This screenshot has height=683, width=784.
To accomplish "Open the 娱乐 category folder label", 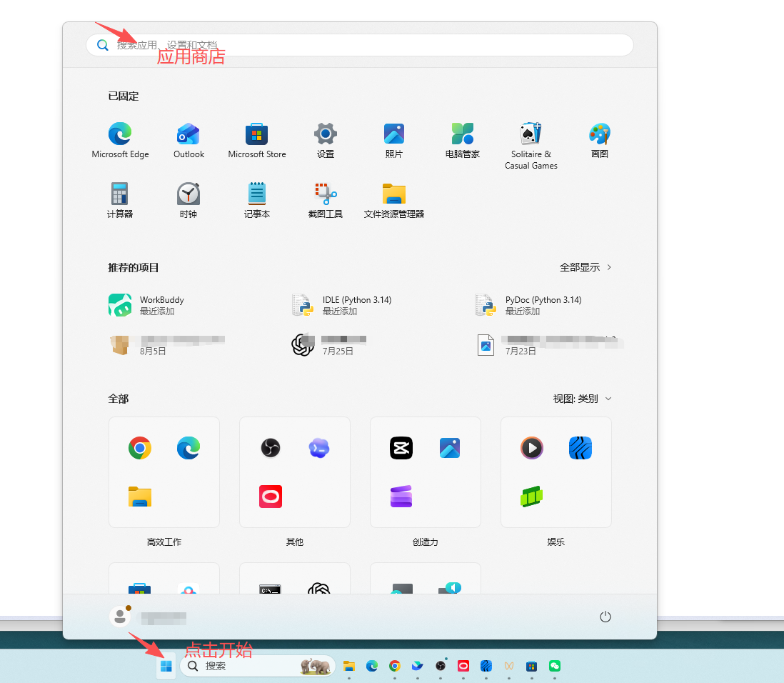I will (x=556, y=542).
